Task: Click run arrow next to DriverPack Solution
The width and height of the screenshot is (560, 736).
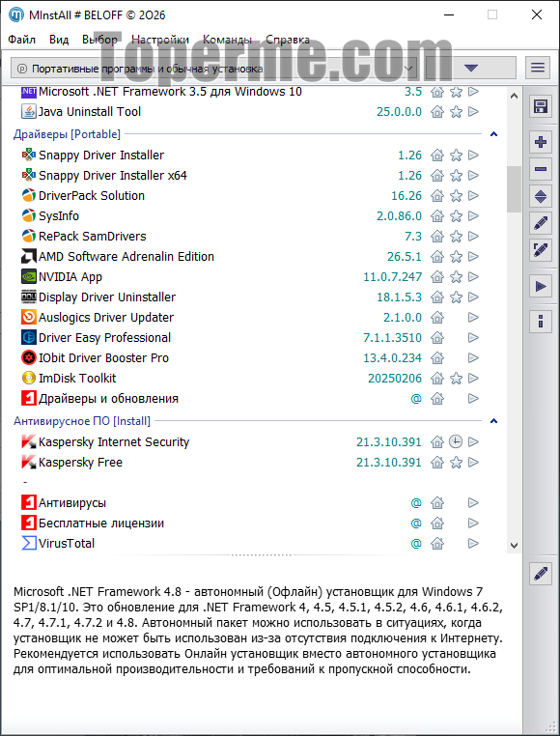Action: point(474,196)
